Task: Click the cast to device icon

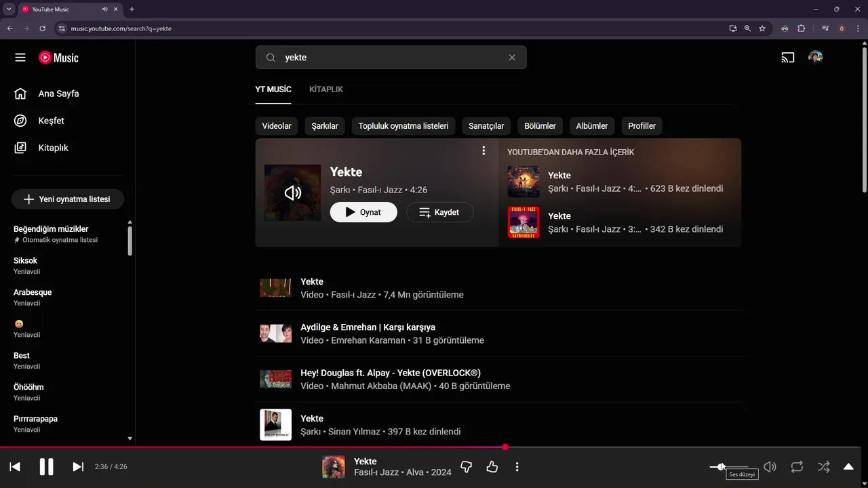Action: tap(787, 58)
